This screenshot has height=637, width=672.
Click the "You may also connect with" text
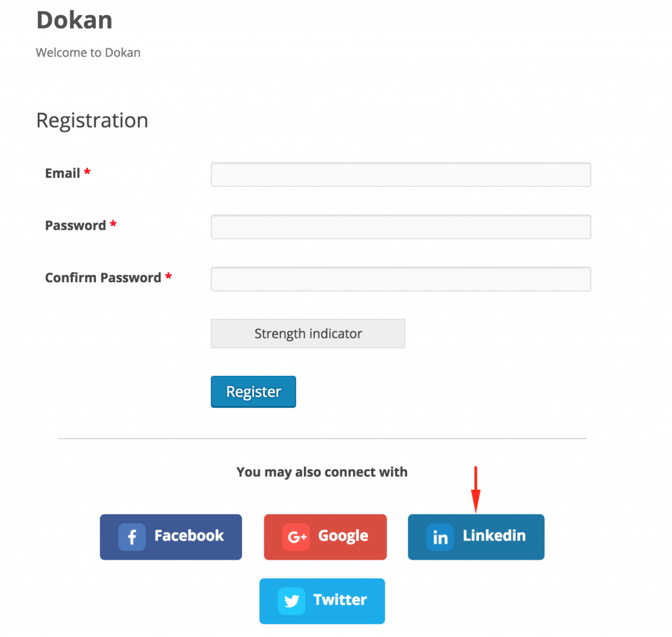pyautogui.click(x=322, y=472)
